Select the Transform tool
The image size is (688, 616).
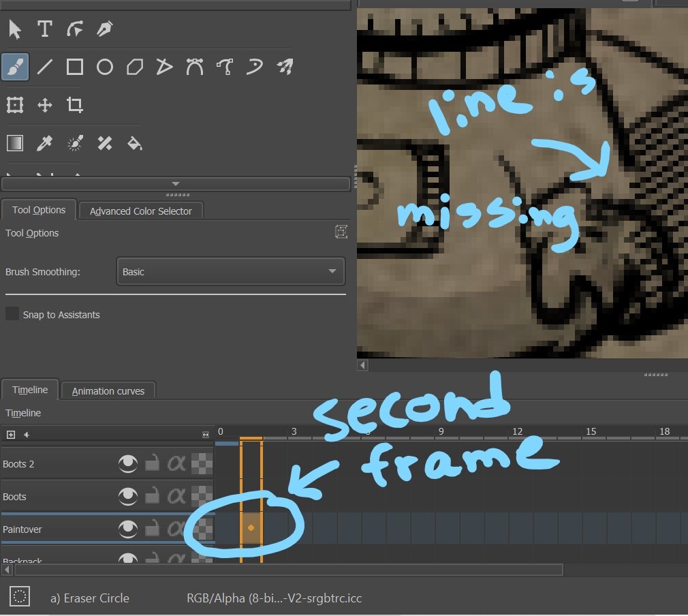pos(15,105)
